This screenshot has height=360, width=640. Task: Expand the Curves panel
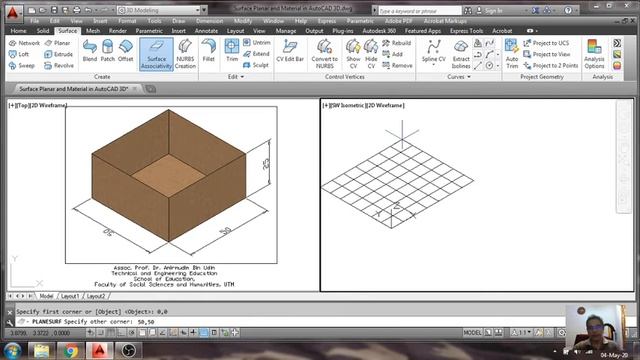click(x=459, y=77)
